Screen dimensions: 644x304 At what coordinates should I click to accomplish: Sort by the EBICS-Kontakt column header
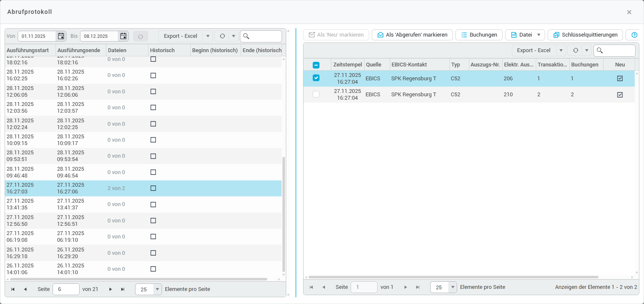click(x=409, y=65)
